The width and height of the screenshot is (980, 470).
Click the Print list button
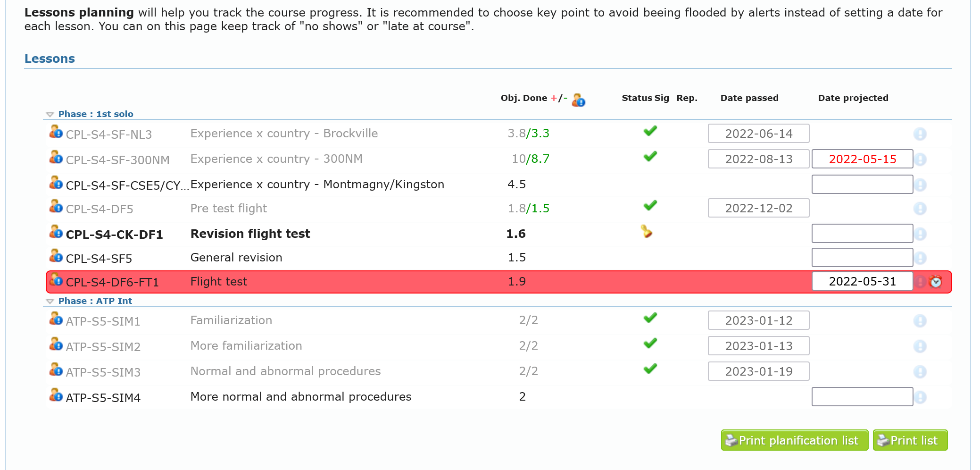(910, 440)
